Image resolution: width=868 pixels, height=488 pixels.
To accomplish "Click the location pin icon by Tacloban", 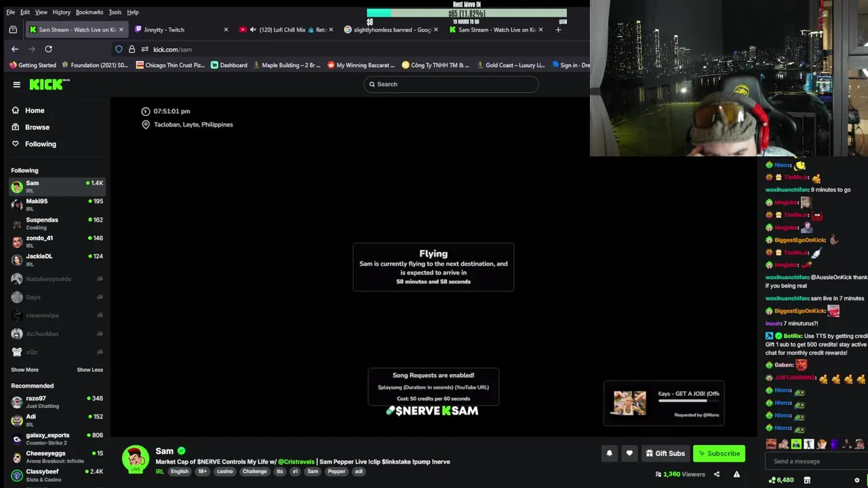I will click(x=145, y=125).
